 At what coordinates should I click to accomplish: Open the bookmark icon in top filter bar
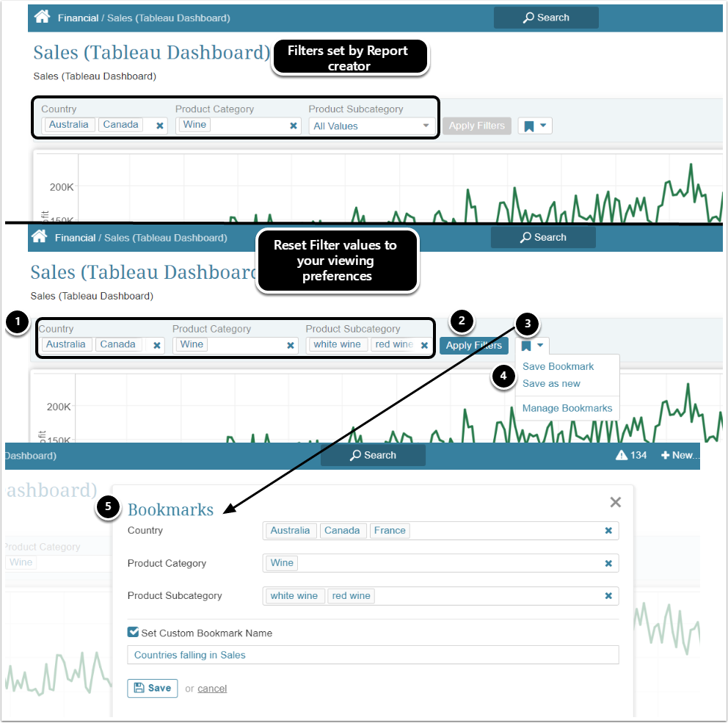point(528,126)
